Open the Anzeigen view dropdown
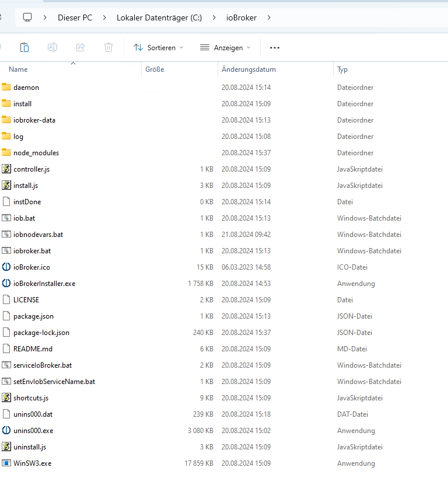Image resolution: width=448 pixels, height=499 pixels. [x=225, y=48]
